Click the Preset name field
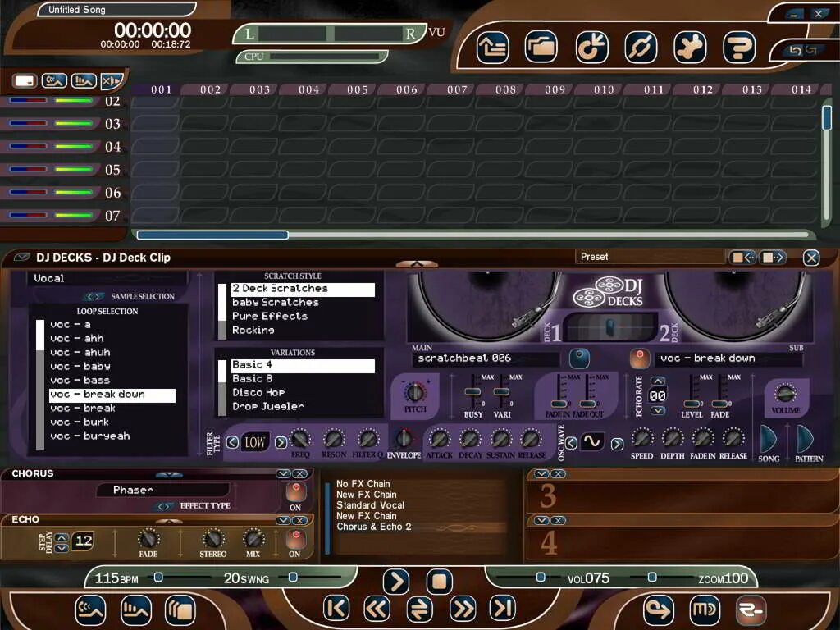Screen dimensions: 840x630 (x=651, y=257)
